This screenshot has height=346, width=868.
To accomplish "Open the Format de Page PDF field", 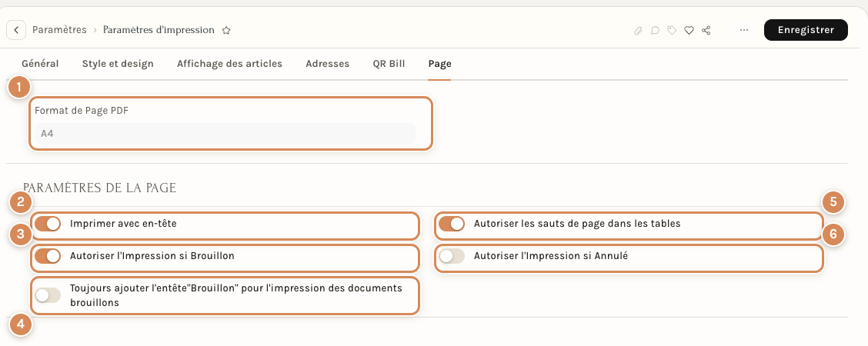I will [x=225, y=134].
